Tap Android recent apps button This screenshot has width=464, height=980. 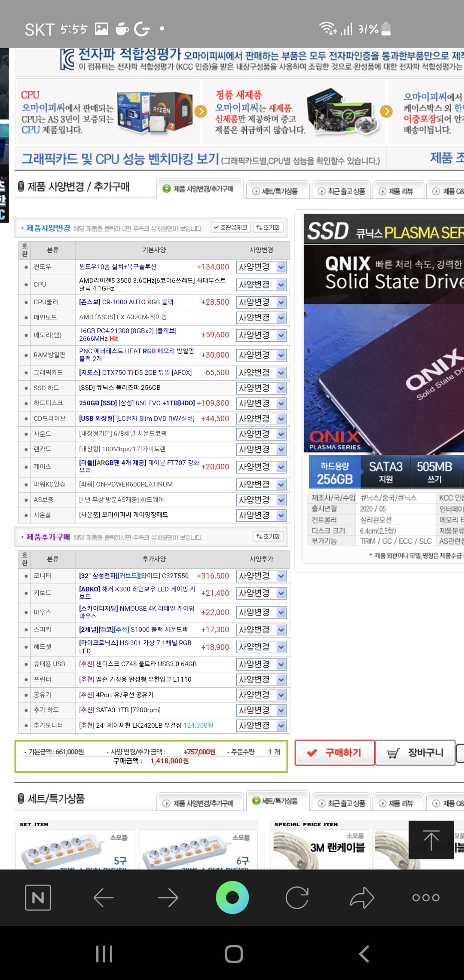[x=104, y=954]
